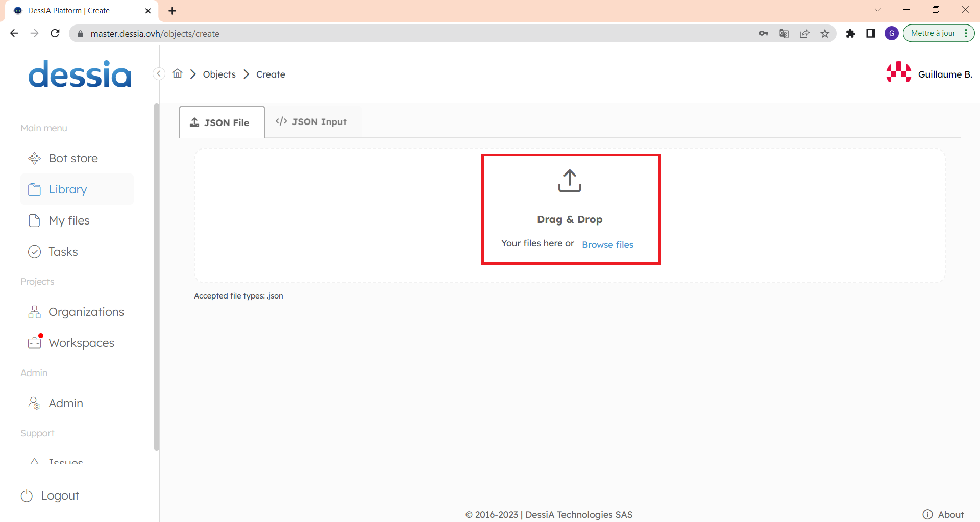This screenshot has width=980, height=522.
Task: Click the Logout power icon
Action: [x=27, y=495]
